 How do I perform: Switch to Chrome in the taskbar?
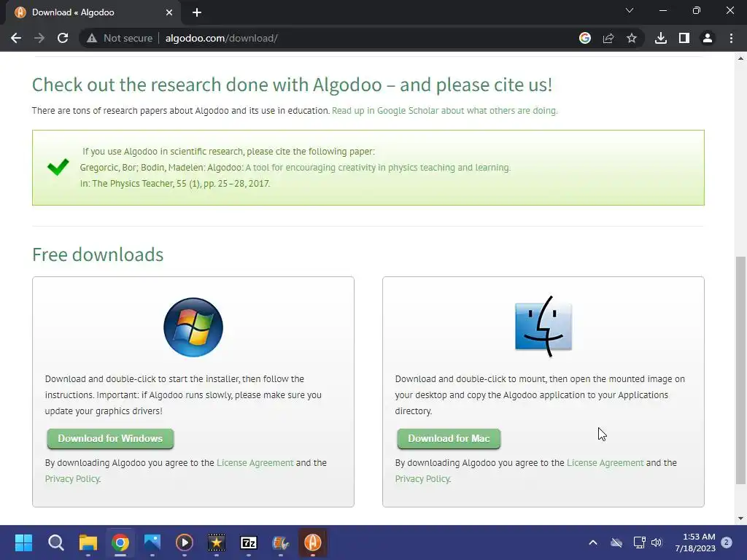pos(120,542)
